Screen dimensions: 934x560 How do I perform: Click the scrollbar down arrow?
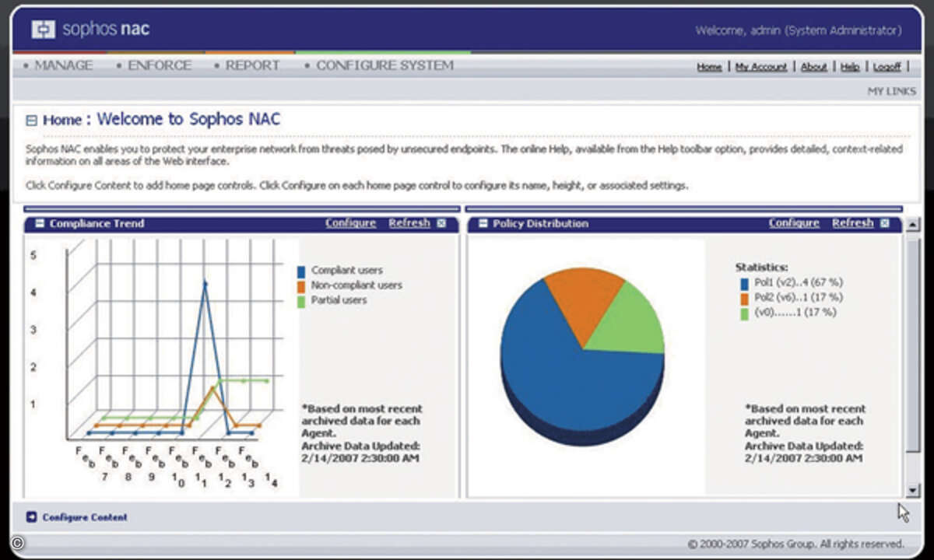[x=913, y=491]
